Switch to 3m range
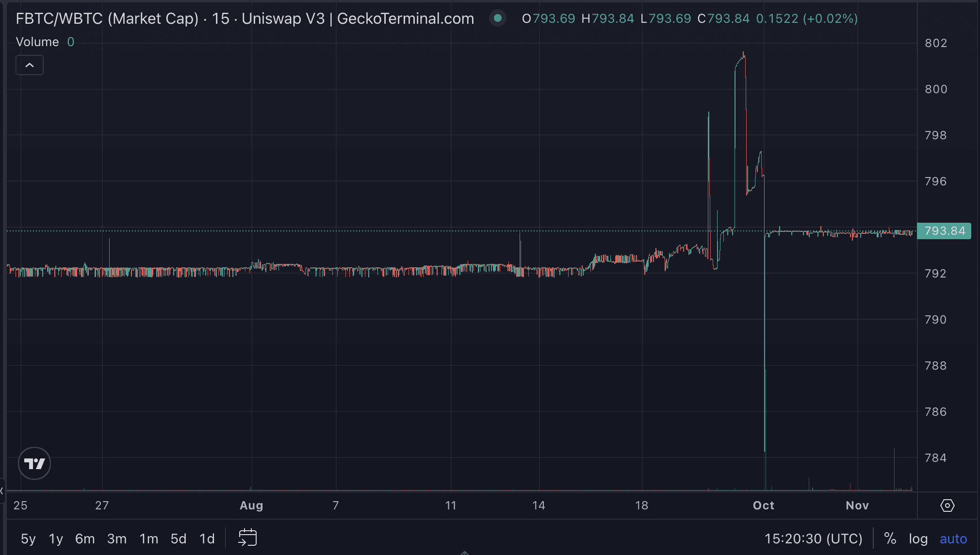Viewport: 980px width, 555px height. [116, 539]
